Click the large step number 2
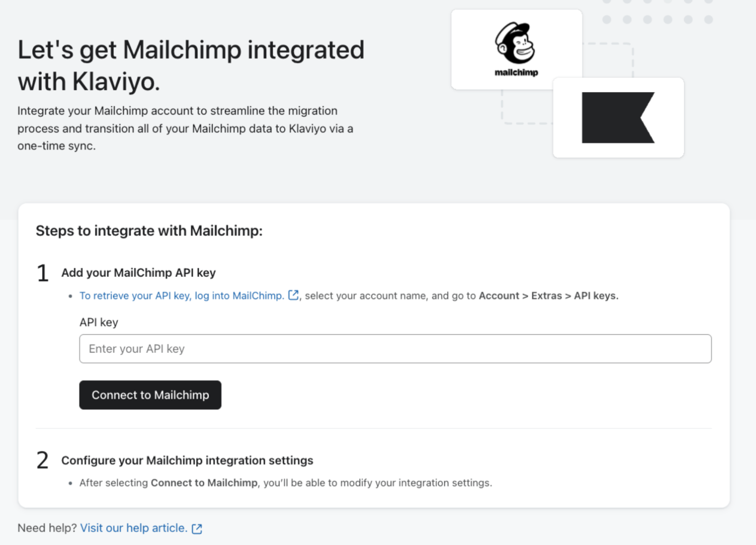This screenshot has width=756, height=545. (x=42, y=460)
